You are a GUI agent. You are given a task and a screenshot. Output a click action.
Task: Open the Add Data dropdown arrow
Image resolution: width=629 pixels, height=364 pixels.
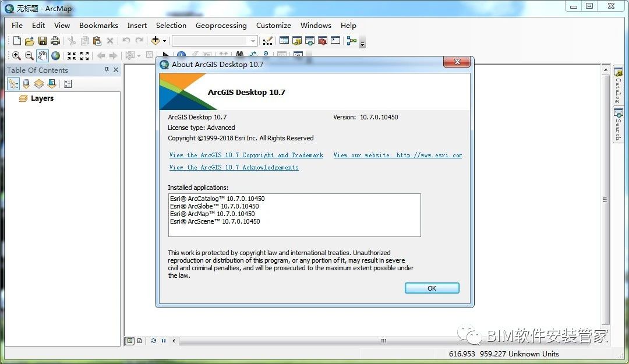coord(164,41)
